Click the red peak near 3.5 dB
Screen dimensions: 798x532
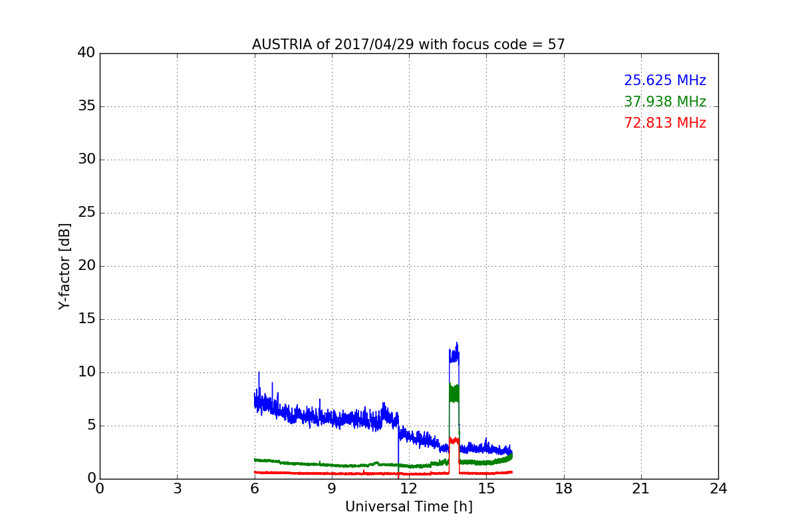coord(454,440)
